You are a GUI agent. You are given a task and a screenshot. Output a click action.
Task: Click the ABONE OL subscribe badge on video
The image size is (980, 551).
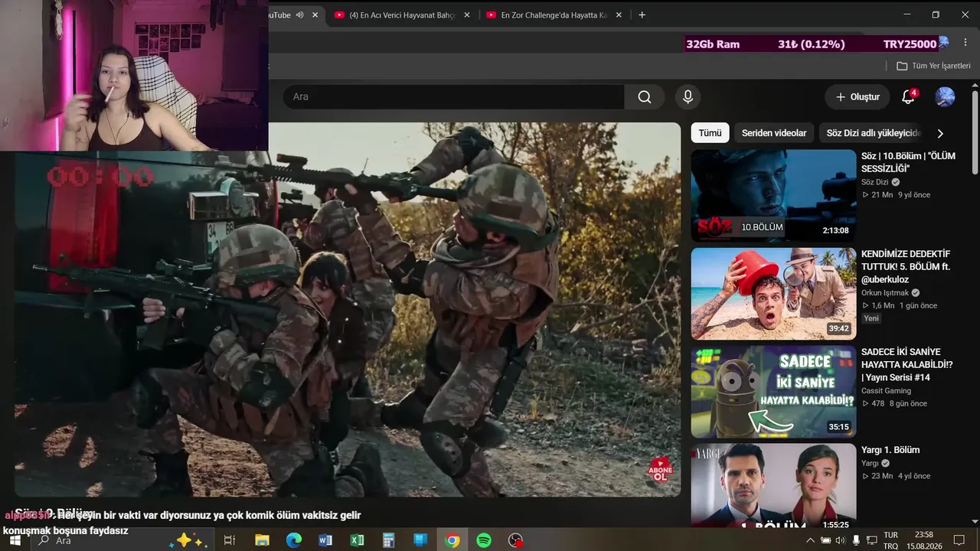[x=660, y=470]
